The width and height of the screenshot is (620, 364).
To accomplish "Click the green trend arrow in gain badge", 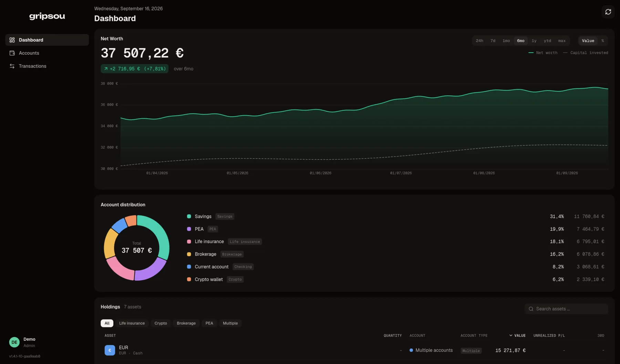I will 106,69.
